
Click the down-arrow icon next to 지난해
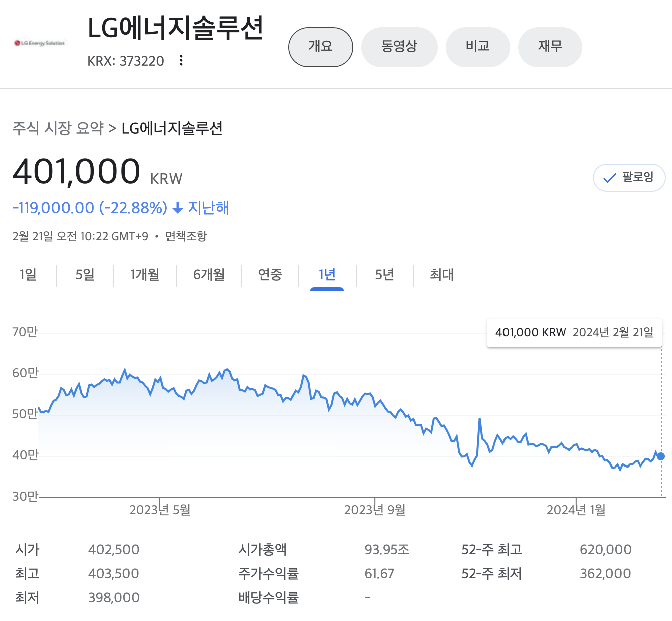coord(177,208)
